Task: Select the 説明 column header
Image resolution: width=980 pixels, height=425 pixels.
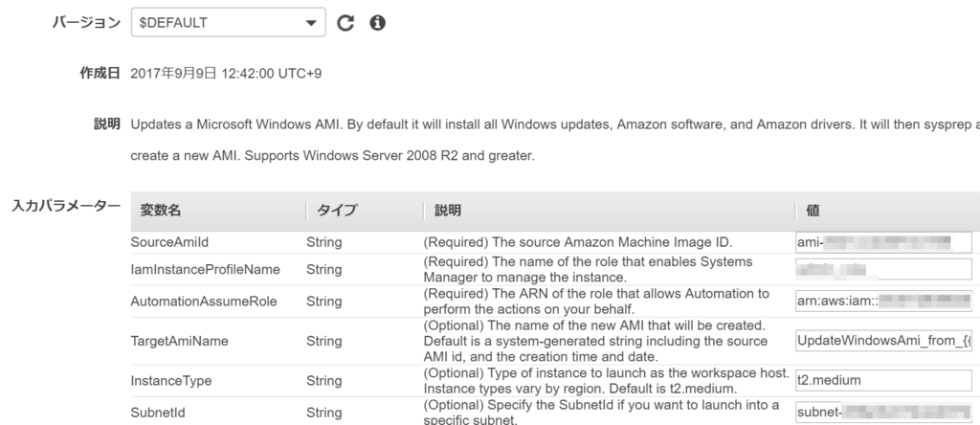Action: (448, 211)
